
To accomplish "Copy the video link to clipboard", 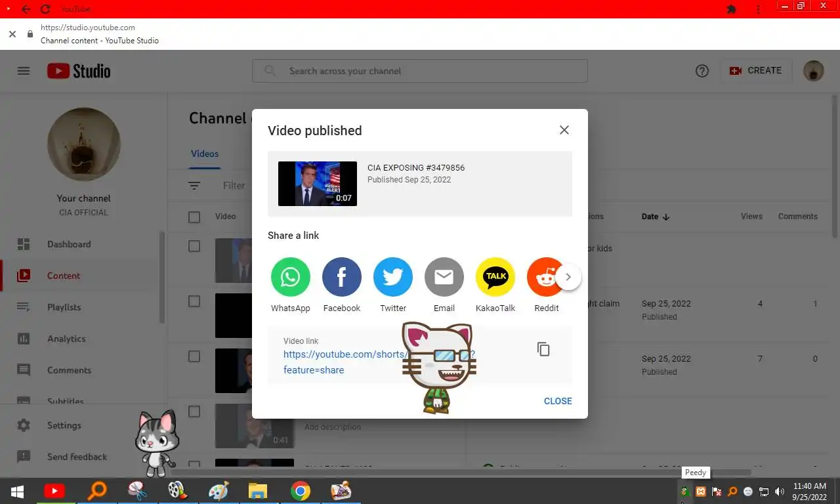I will point(543,349).
